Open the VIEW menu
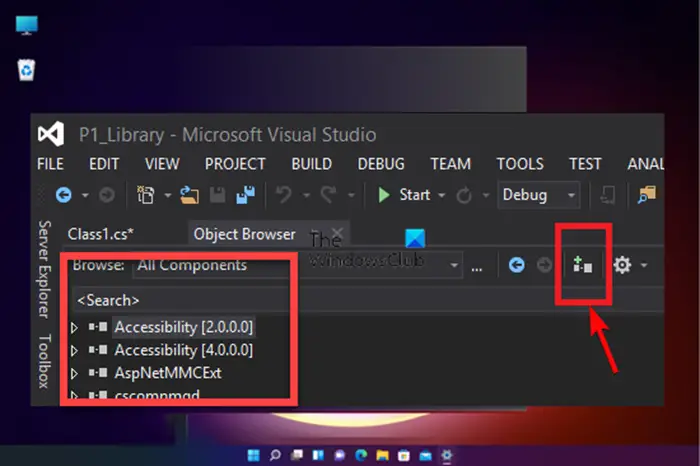This screenshot has height=466, width=700. click(162, 164)
